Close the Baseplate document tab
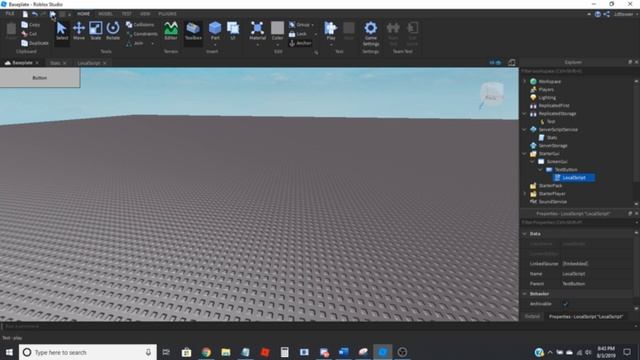 [x=37, y=63]
